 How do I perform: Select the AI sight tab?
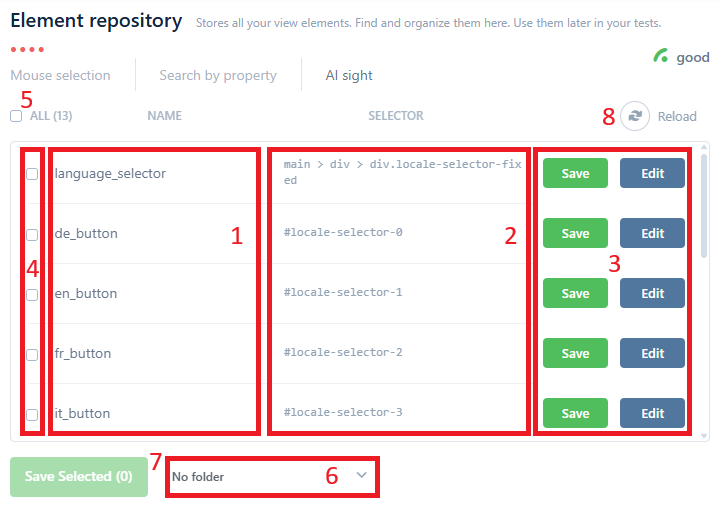click(x=349, y=75)
